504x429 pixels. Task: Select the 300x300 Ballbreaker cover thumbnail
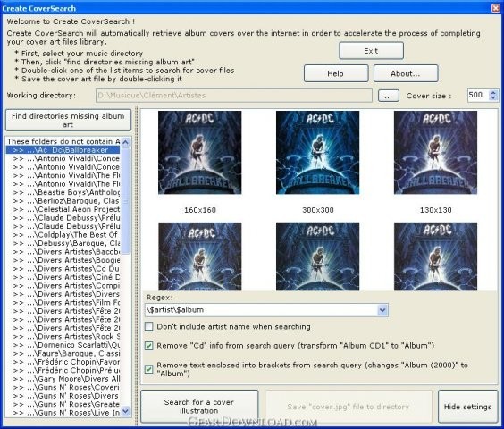[317, 153]
